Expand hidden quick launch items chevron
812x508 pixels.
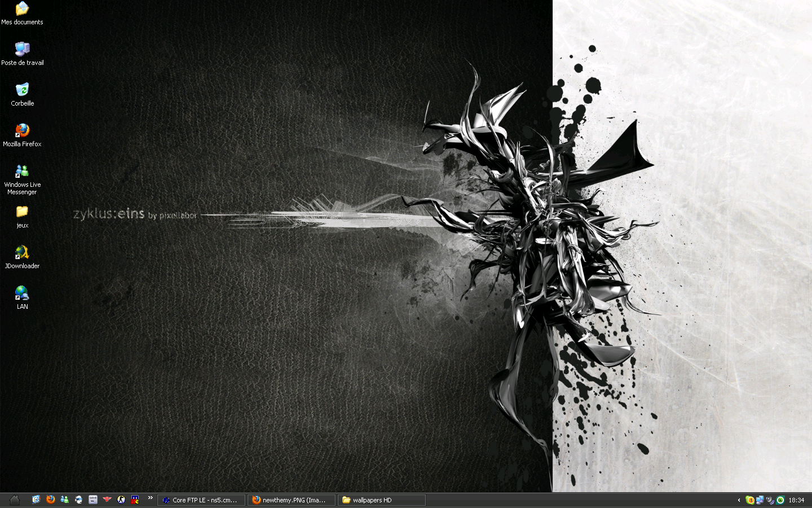150,498
